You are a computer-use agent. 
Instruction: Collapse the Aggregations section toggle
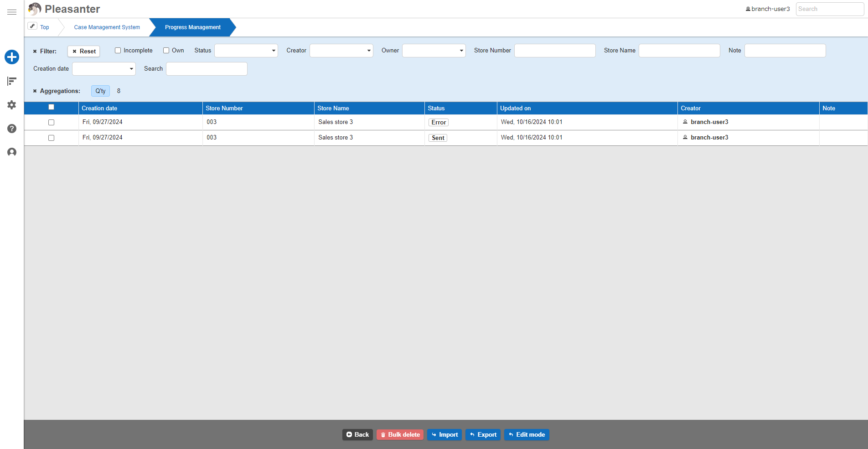point(35,91)
